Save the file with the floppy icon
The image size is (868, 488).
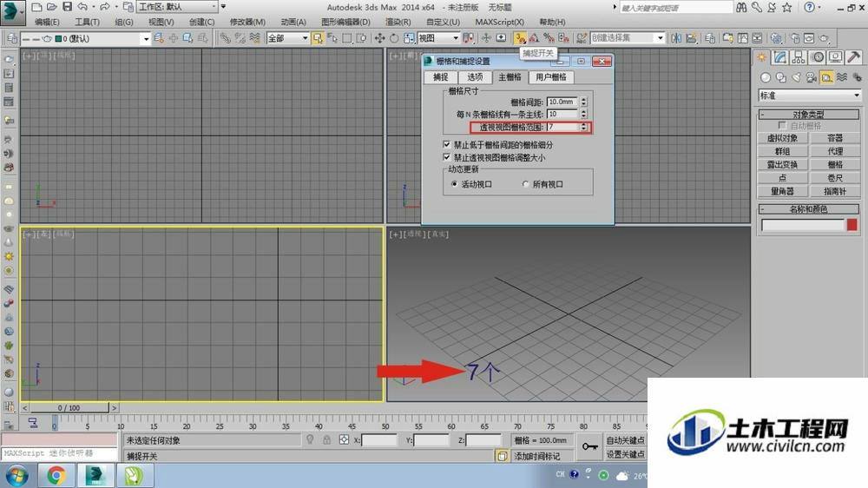(x=67, y=7)
